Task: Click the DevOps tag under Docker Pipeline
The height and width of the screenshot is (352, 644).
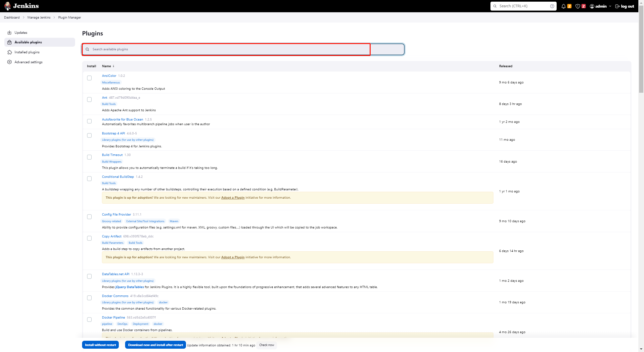Action: click(x=122, y=324)
